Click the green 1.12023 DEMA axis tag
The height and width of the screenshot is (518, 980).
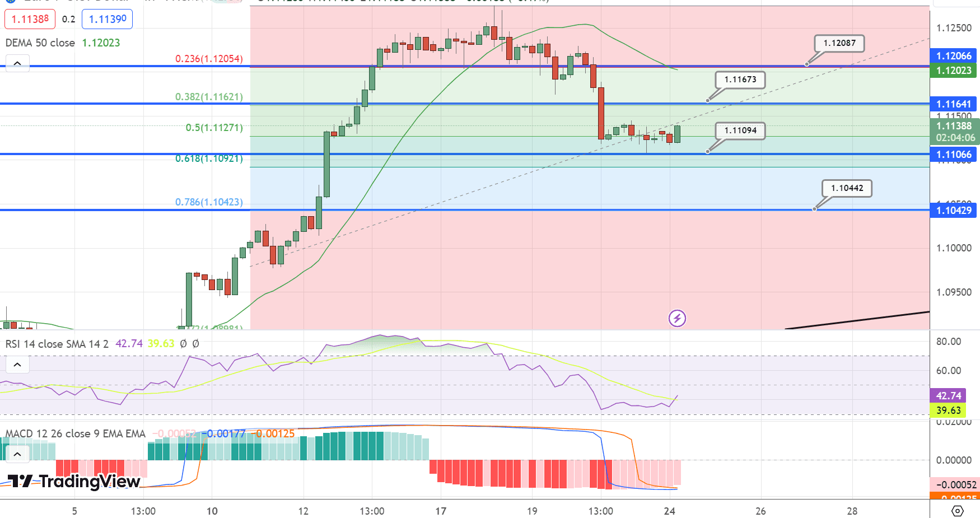[x=954, y=71]
